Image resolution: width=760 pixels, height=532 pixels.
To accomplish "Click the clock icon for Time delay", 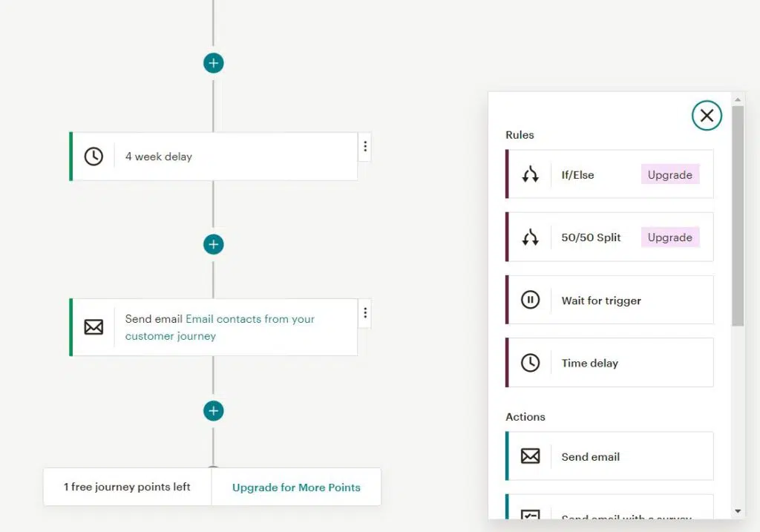I will [530, 363].
